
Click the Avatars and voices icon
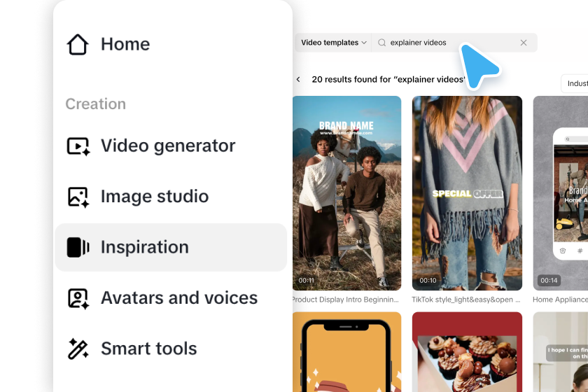pos(78,299)
